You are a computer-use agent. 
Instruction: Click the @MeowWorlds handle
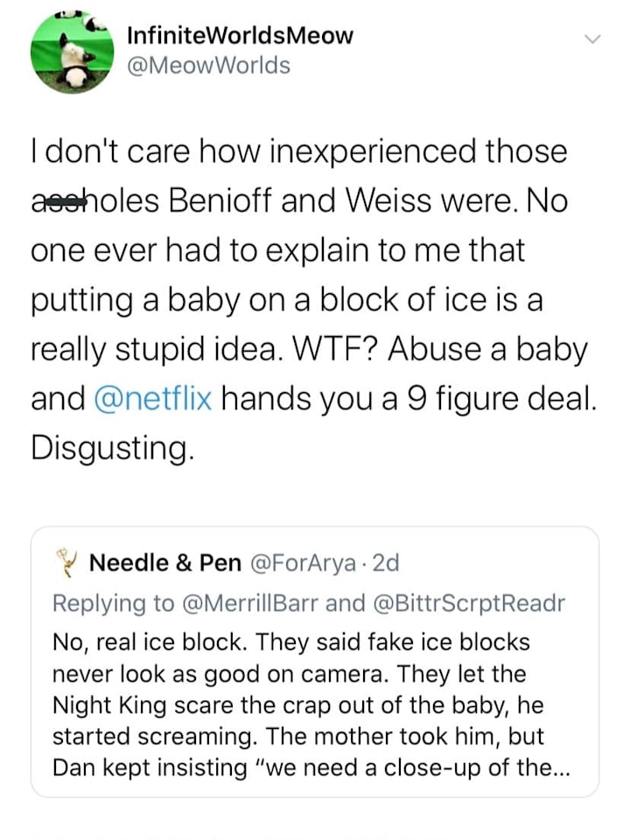pos(208,66)
